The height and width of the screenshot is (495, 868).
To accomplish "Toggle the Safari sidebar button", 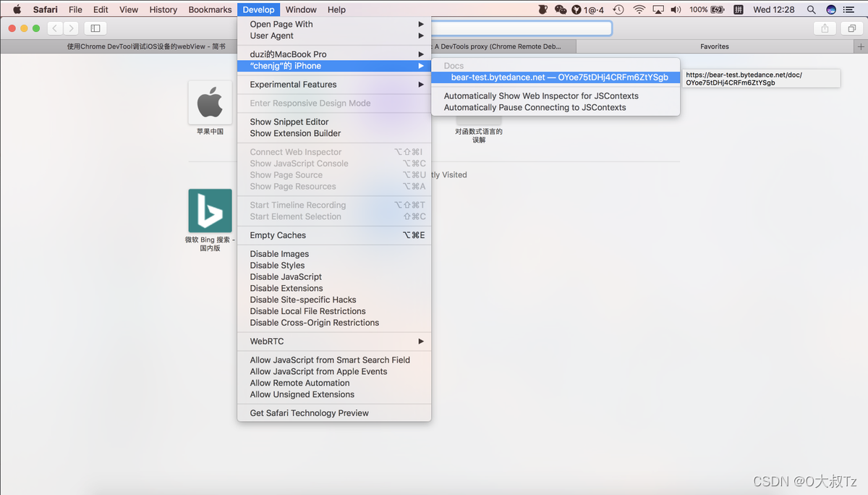I will tap(95, 28).
